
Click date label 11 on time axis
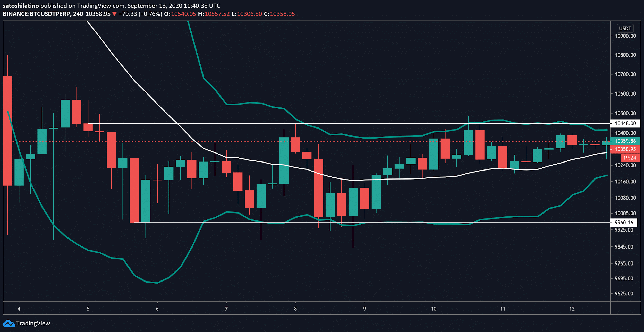pos(503,309)
